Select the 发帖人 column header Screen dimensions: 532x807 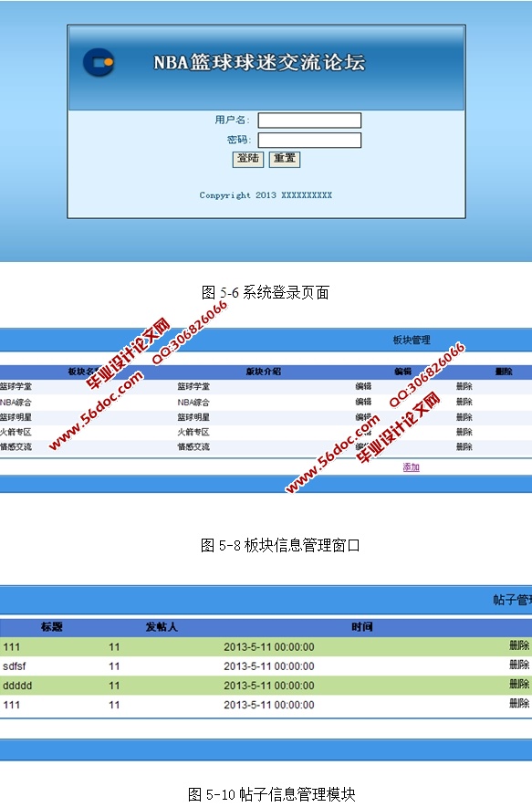pyautogui.click(x=161, y=627)
